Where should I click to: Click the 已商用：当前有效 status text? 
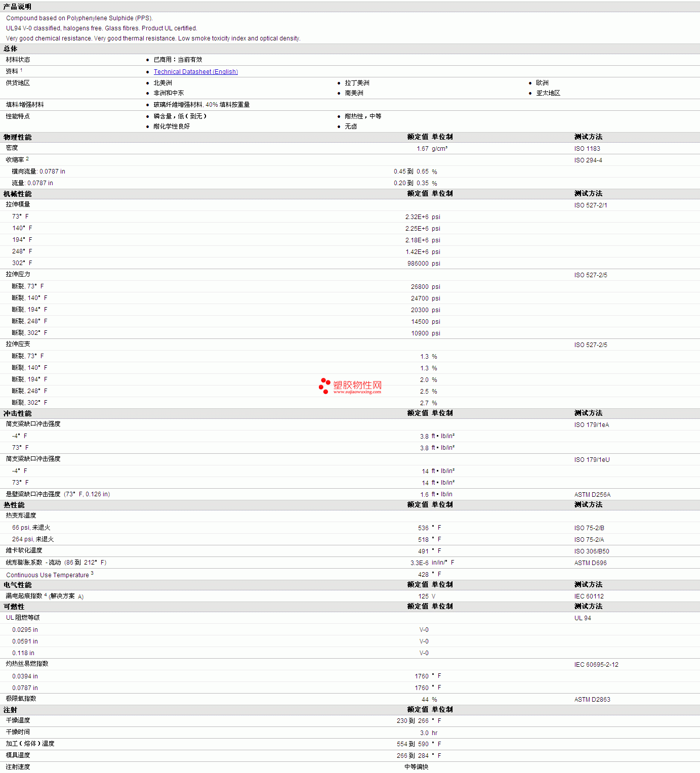pyautogui.click(x=178, y=60)
